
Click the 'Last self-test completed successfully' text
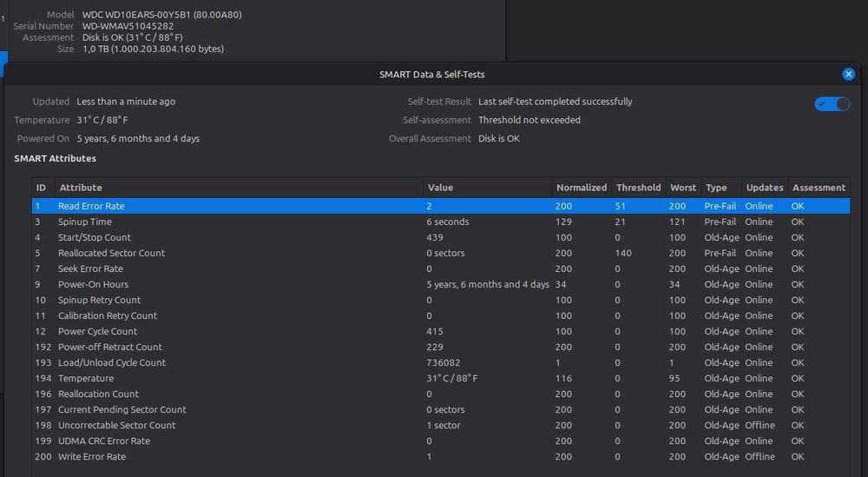point(556,102)
